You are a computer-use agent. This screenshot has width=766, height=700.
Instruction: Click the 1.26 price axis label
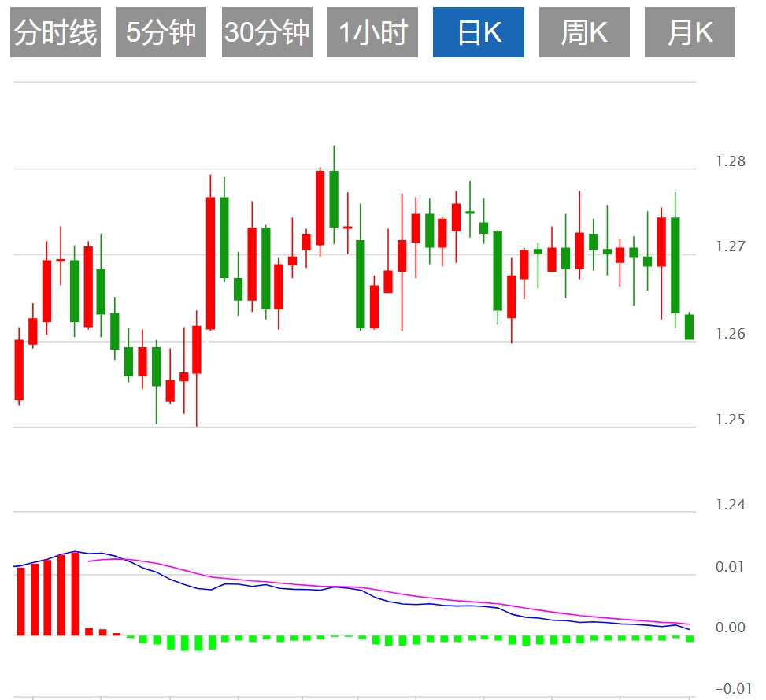pos(731,334)
